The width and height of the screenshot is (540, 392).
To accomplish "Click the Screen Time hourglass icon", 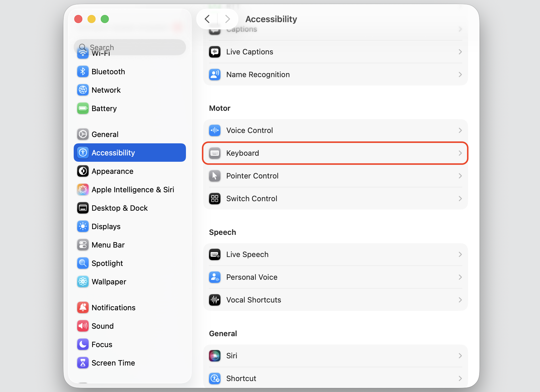I will pos(83,363).
